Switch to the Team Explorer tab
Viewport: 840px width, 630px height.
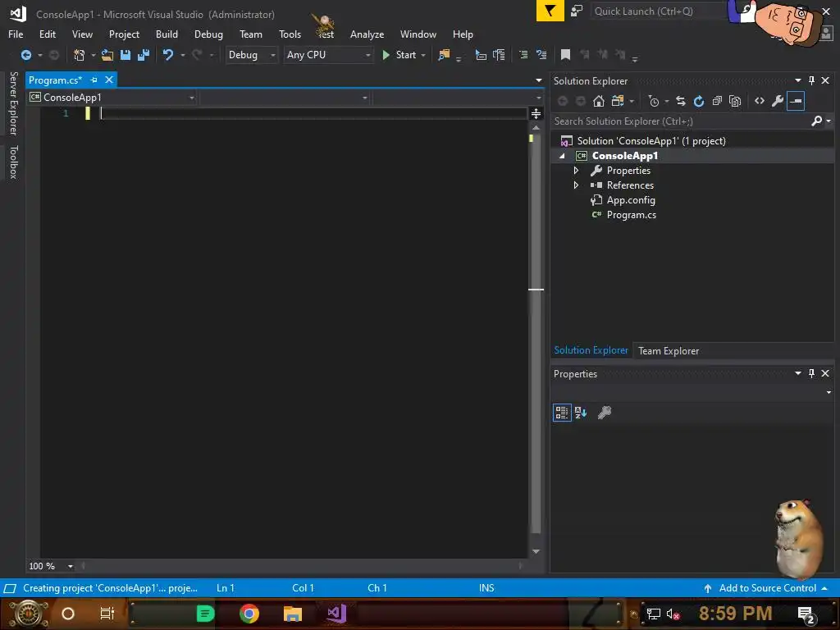[x=668, y=351]
